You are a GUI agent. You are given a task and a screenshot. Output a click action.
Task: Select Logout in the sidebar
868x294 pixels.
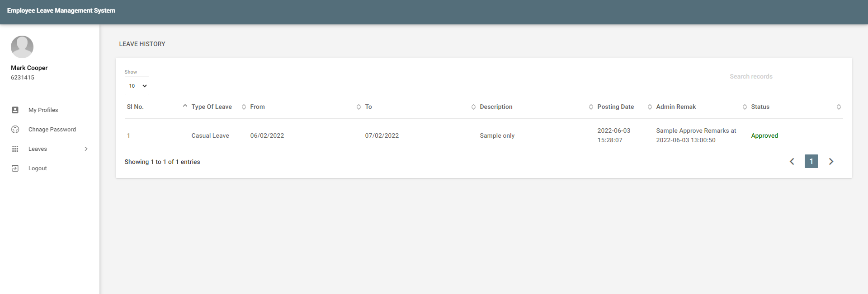(x=50, y=168)
